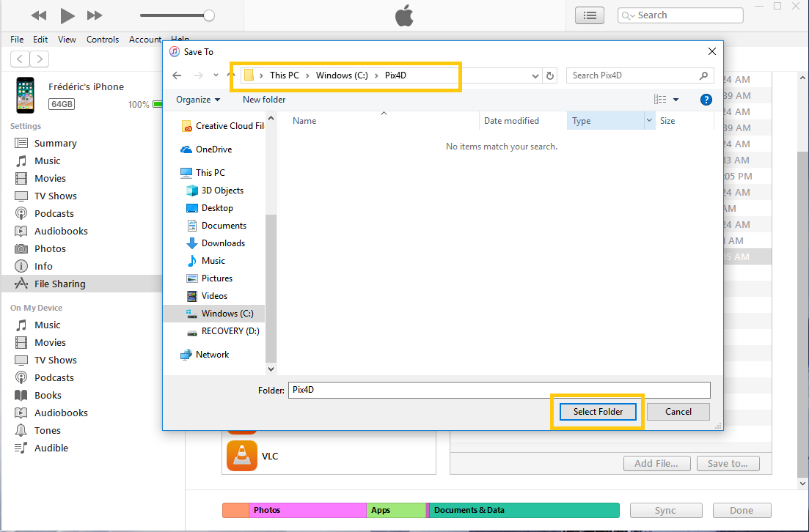Select Podcasts under Settings sidebar
809x532 pixels.
54,213
